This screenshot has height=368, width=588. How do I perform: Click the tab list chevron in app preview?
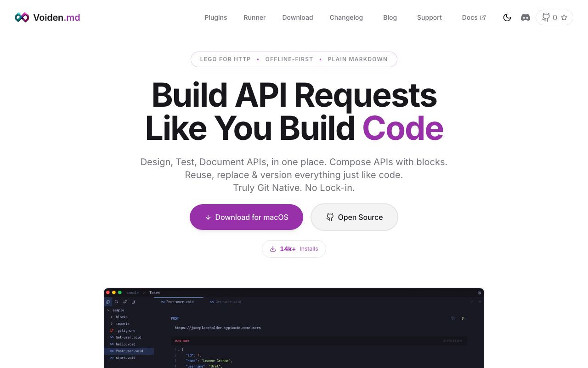[471, 302]
